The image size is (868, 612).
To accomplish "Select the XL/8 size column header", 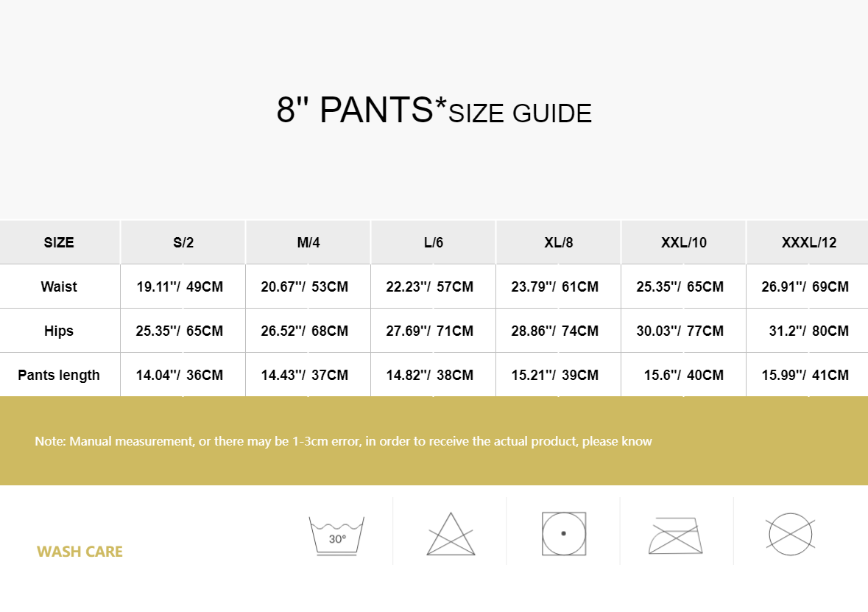I will [x=559, y=242].
